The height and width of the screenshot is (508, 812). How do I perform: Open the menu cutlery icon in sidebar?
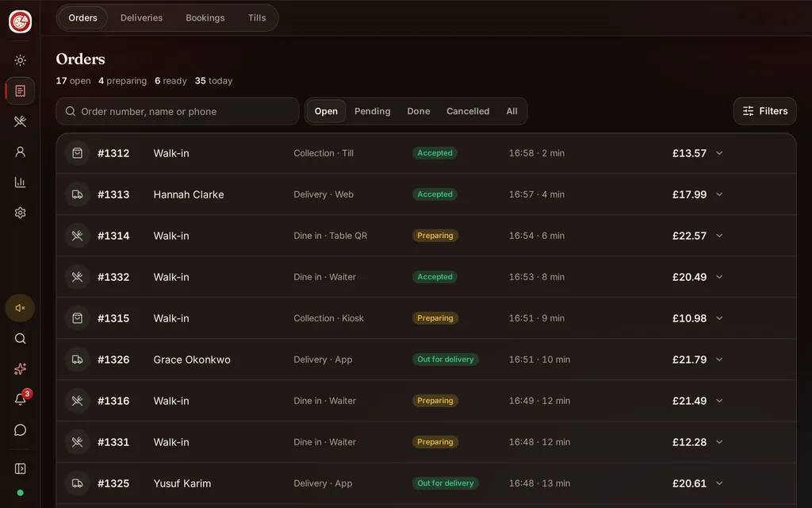pyautogui.click(x=20, y=121)
